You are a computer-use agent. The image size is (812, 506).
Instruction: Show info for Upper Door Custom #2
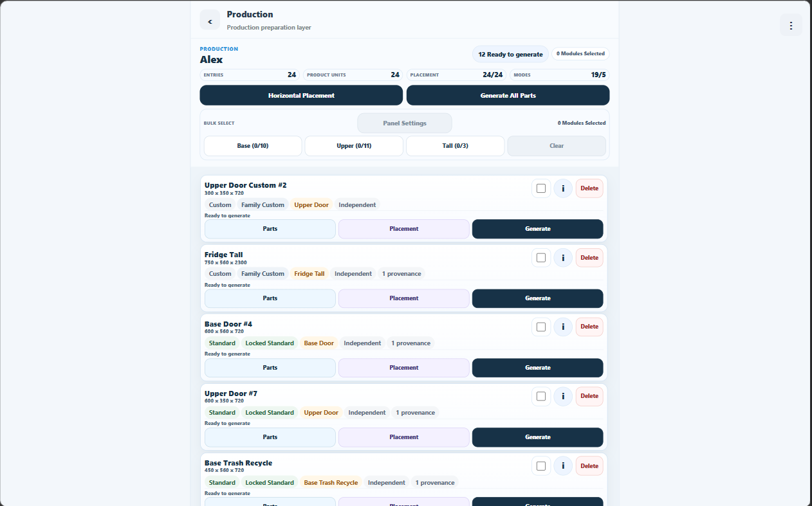(563, 188)
